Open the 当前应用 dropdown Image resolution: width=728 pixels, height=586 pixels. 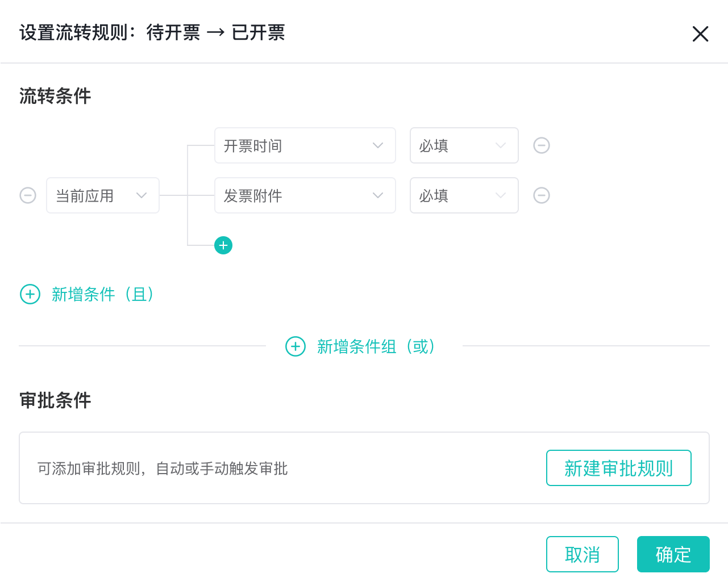pos(102,195)
